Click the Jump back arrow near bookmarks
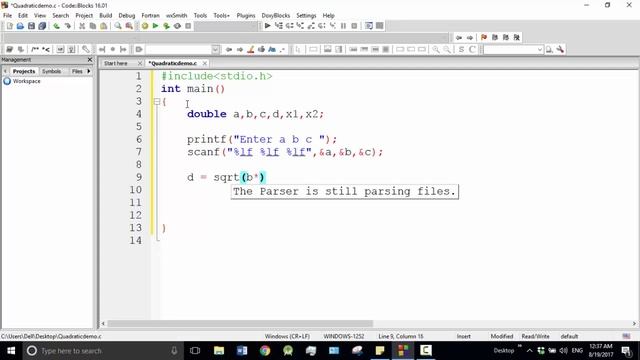Viewport: 640px width, 360px height. (459, 37)
